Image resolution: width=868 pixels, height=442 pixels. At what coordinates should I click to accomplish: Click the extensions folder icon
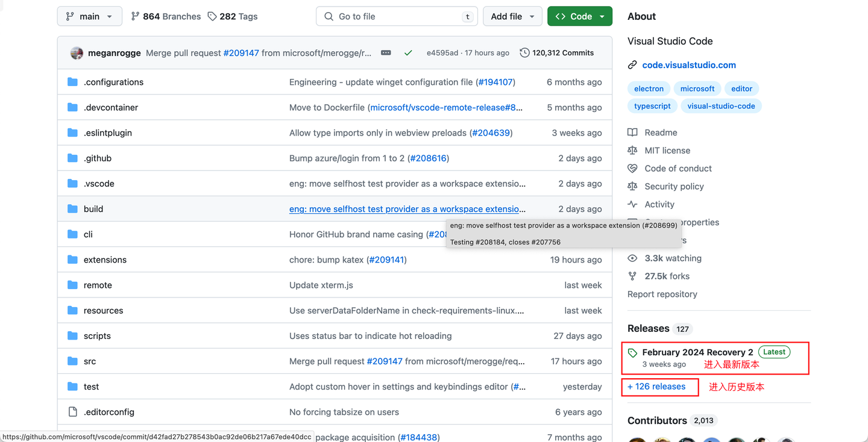[72, 260]
